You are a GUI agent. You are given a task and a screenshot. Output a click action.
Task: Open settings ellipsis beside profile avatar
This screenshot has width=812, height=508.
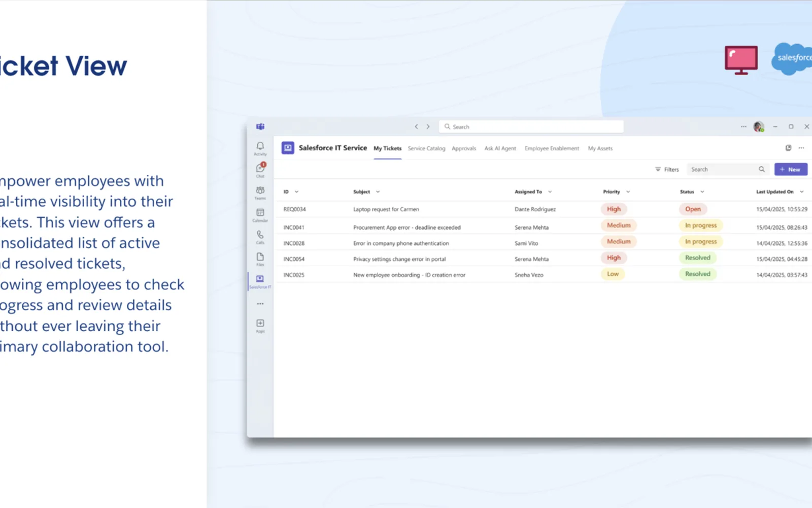(743, 126)
